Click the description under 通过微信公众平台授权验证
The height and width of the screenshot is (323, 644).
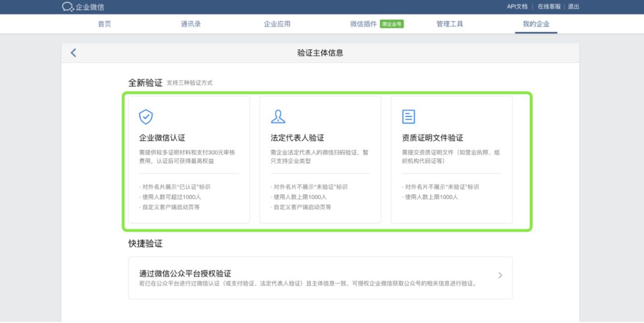coord(309,284)
